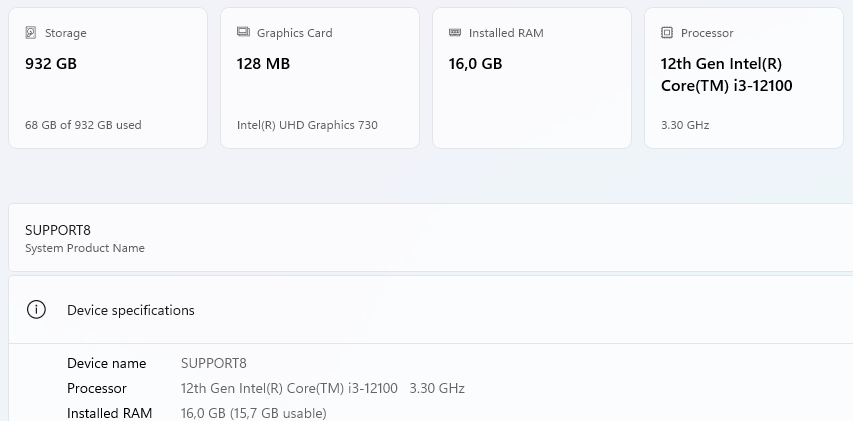Select the Intel(R) UHD Graphics 730 text

point(307,125)
